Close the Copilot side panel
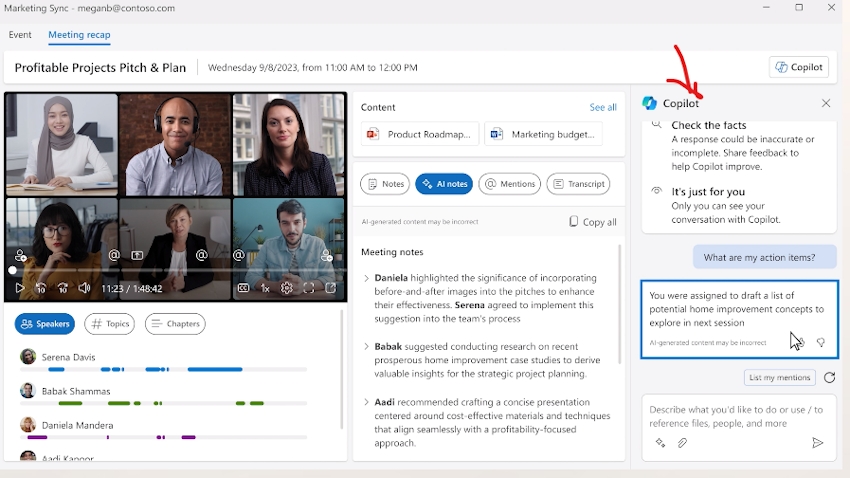The width and height of the screenshot is (850, 478). click(826, 103)
